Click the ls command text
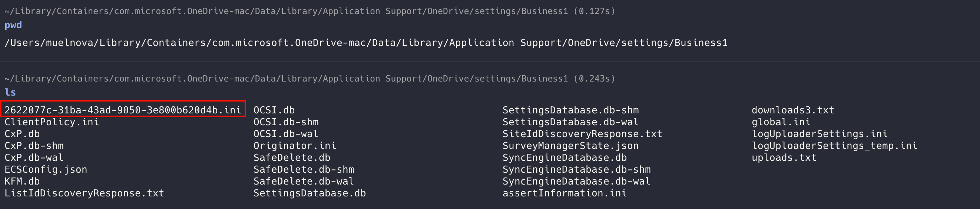This screenshot has height=209, width=980. (x=10, y=93)
